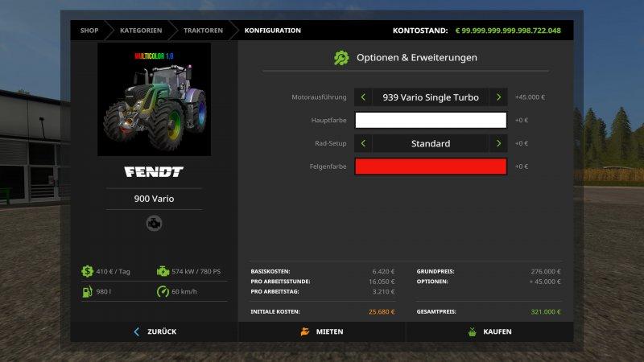
Task: Click the shopping basket icon on Kaufen
Action: [473, 331]
